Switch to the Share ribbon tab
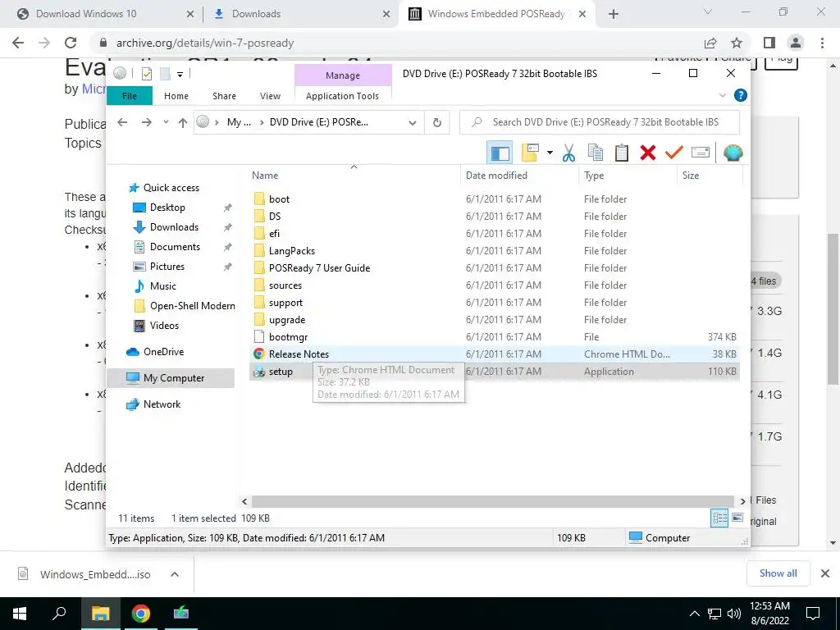 (x=224, y=96)
